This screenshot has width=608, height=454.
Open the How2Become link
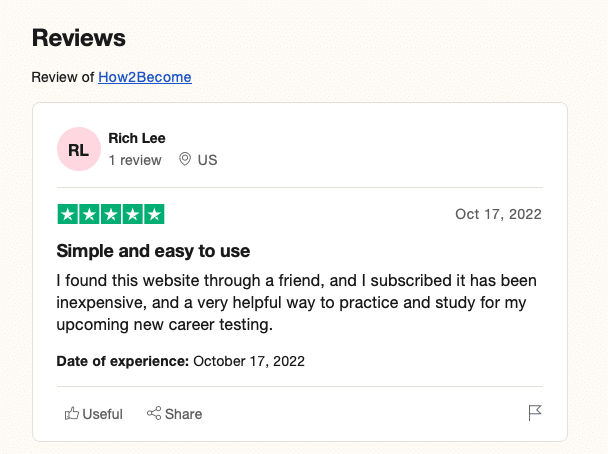[x=144, y=77]
